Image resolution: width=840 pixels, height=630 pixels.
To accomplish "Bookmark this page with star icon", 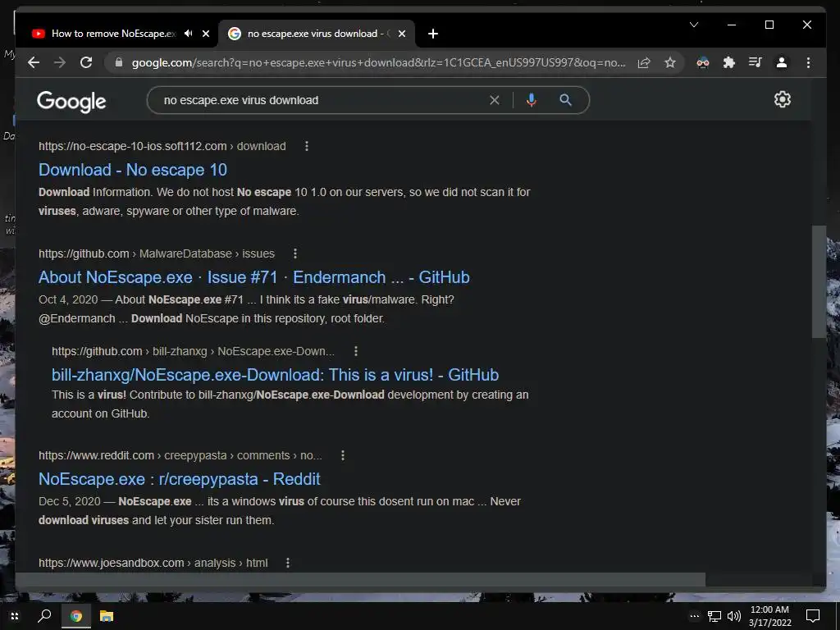I will [670, 62].
